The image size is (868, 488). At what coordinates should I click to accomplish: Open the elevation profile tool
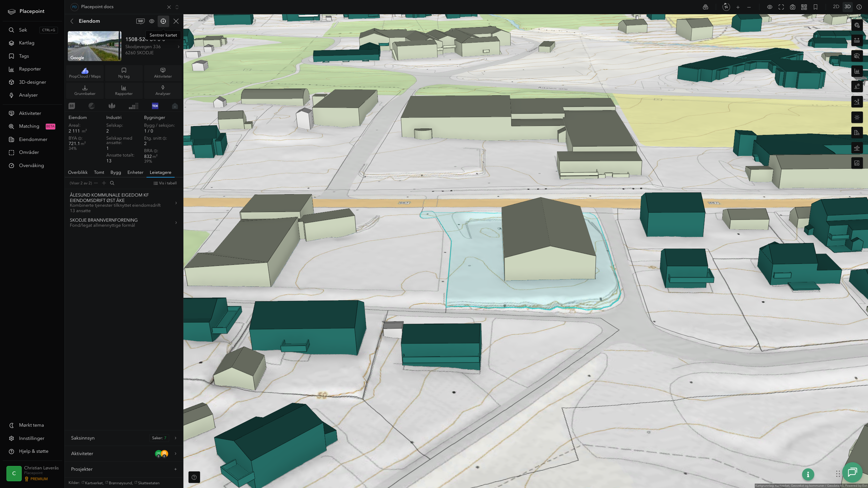[857, 102]
